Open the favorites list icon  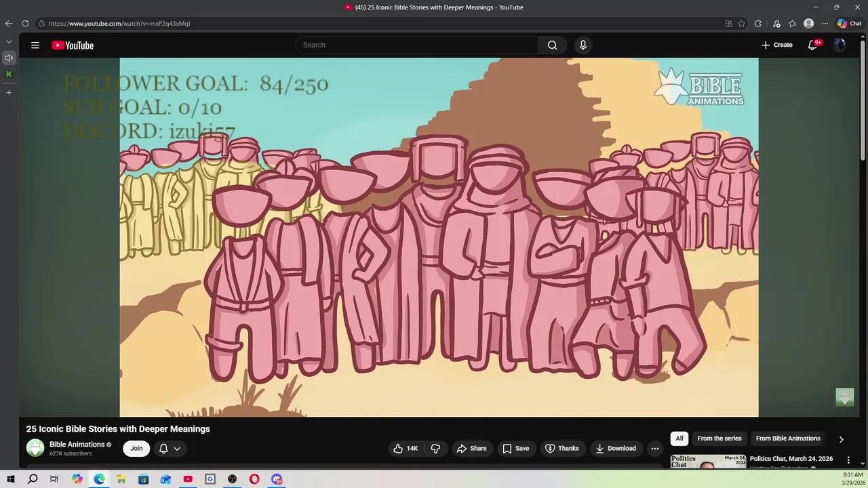792,23
